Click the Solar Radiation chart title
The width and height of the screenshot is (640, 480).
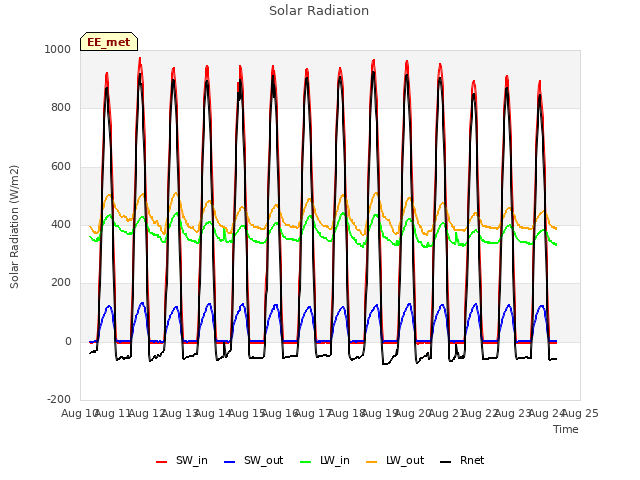click(x=319, y=11)
